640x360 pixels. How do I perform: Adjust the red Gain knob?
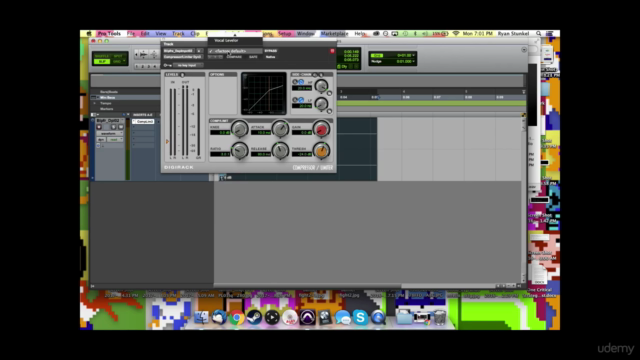pyautogui.click(x=321, y=129)
